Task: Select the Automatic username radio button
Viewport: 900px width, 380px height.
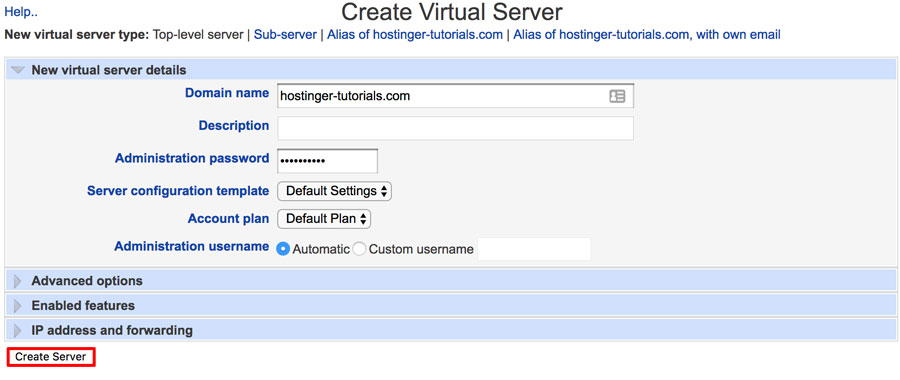Action: (x=283, y=249)
